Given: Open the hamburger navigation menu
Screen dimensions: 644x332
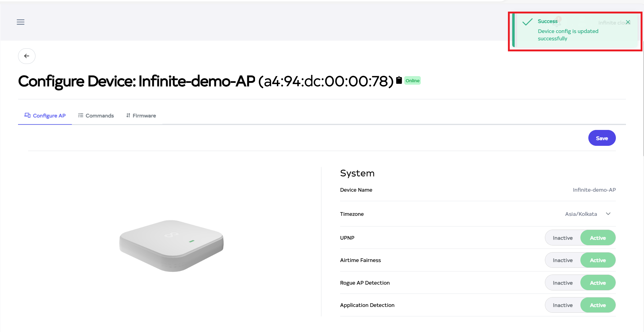Looking at the screenshot, I should (x=20, y=22).
